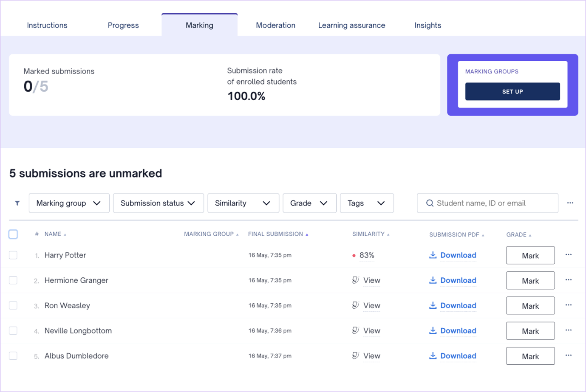
Task: Click similarity report icon for Neville Longbottom
Action: [x=356, y=330]
